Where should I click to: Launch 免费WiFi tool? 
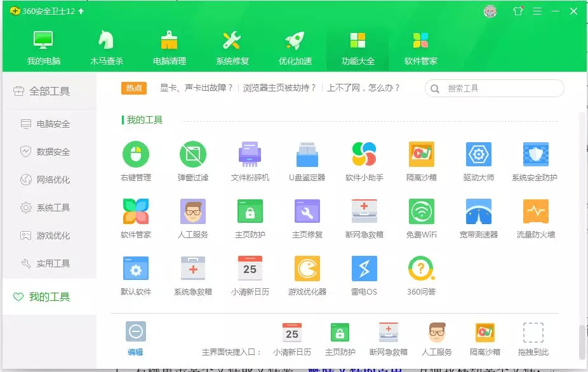tap(422, 218)
